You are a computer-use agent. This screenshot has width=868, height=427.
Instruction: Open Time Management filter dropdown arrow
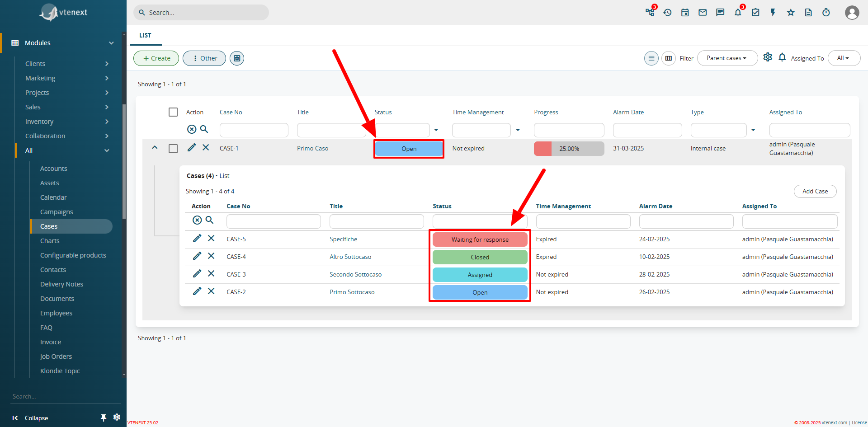pos(518,130)
